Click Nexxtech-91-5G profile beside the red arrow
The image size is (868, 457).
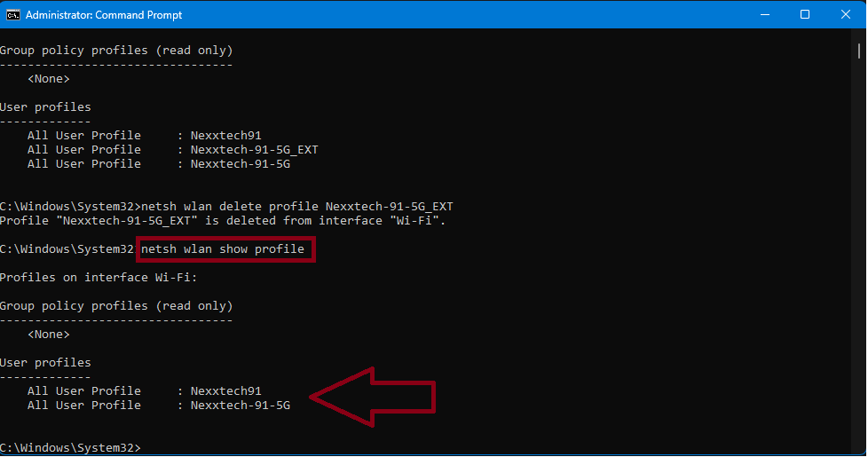click(240, 406)
